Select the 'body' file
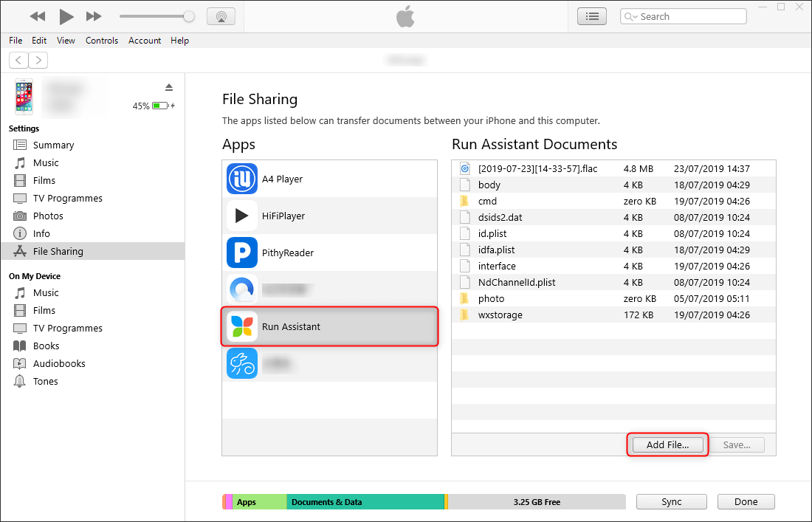812x522 pixels. [x=613, y=185]
